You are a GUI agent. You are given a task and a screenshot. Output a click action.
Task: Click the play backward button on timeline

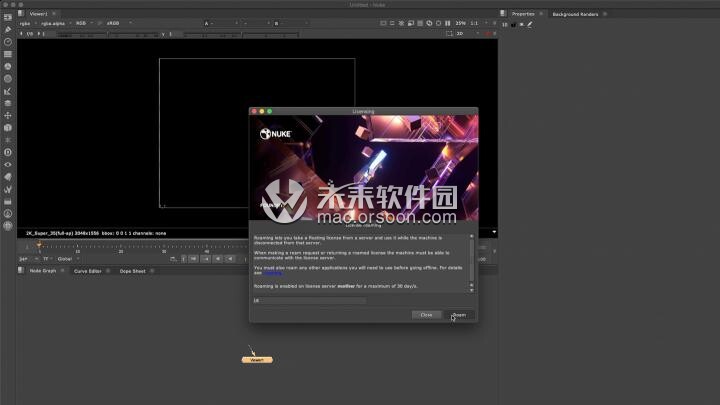point(230,259)
